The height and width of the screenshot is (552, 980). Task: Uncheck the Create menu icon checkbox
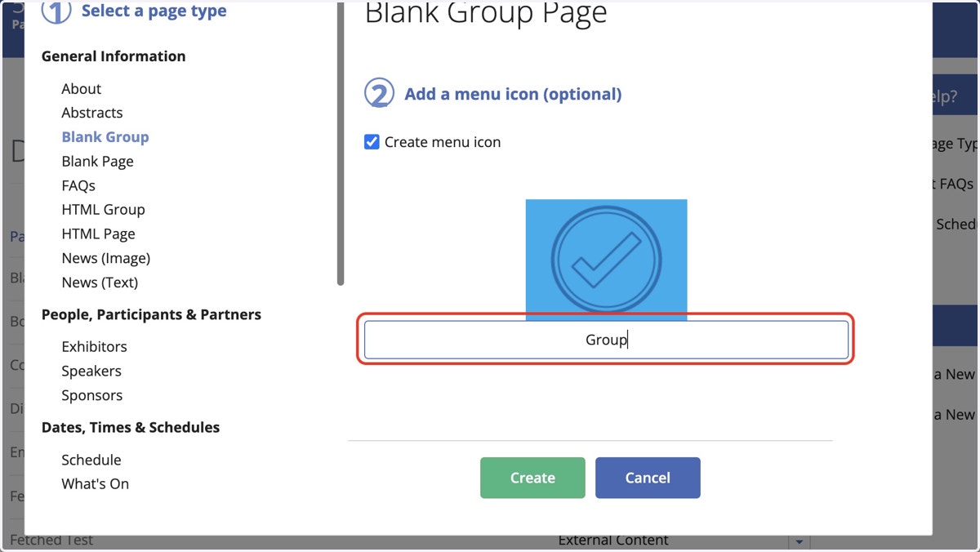(372, 142)
